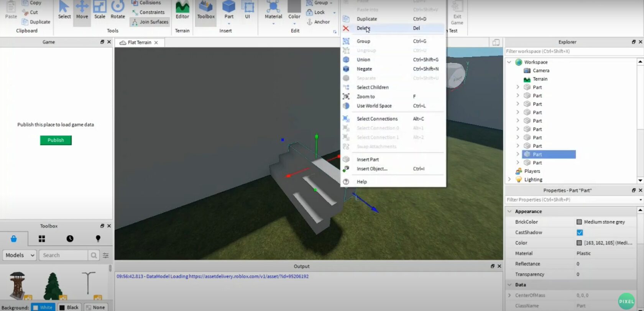Set toolbox background to White
644x311 pixels.
click(43, 307)
